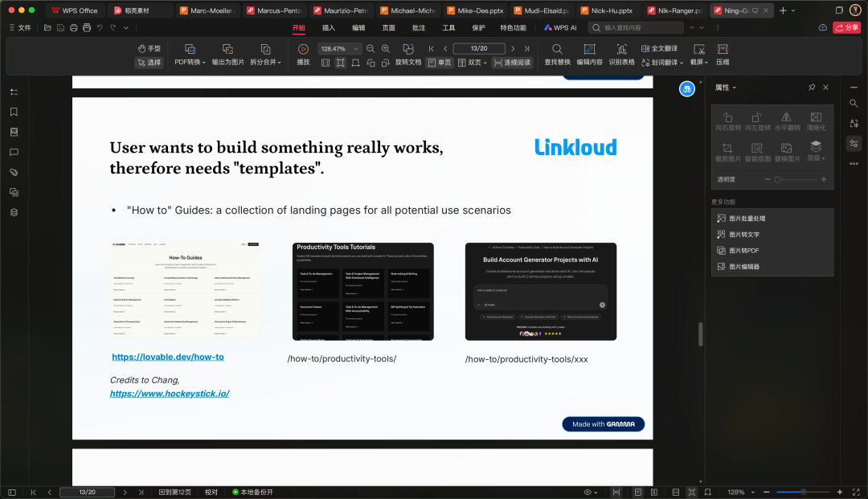Zoom in with the plus magnifier icon
This screenshot has width=868, height=499.
pos(386,49)
